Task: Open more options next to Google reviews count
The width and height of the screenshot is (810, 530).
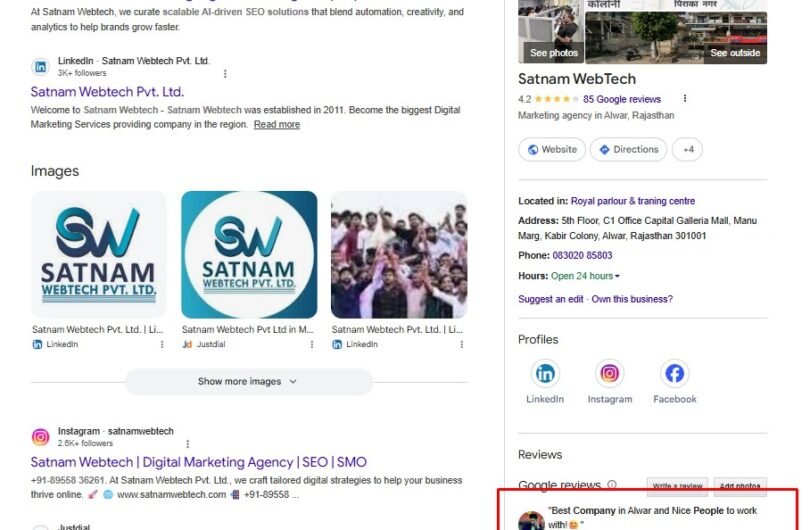Action: [x=685, y=99]
